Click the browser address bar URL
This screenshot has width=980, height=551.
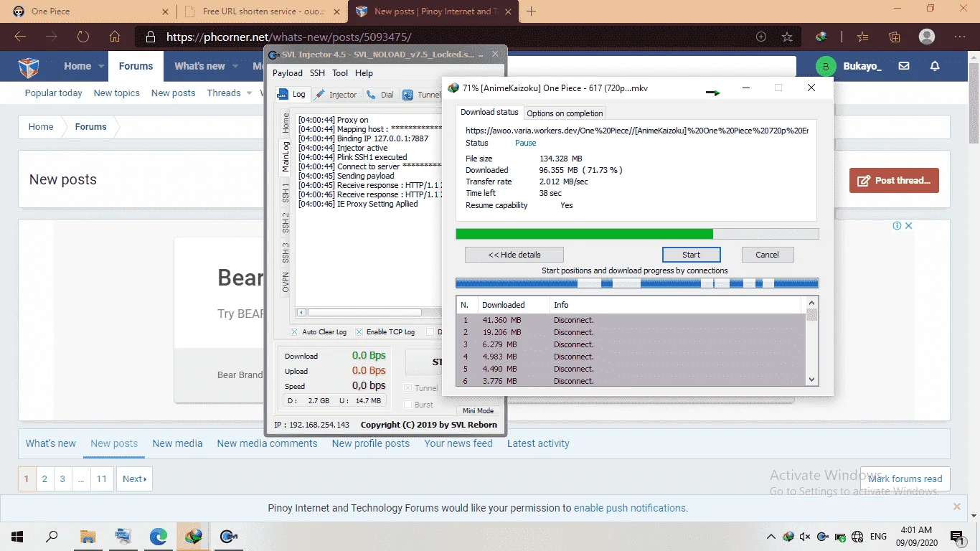289,37
